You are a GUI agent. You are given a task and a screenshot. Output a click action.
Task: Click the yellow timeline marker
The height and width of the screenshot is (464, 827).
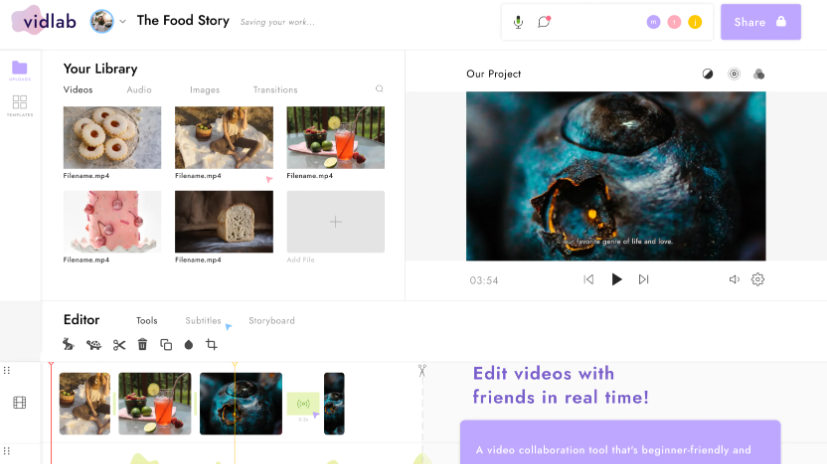235,365
